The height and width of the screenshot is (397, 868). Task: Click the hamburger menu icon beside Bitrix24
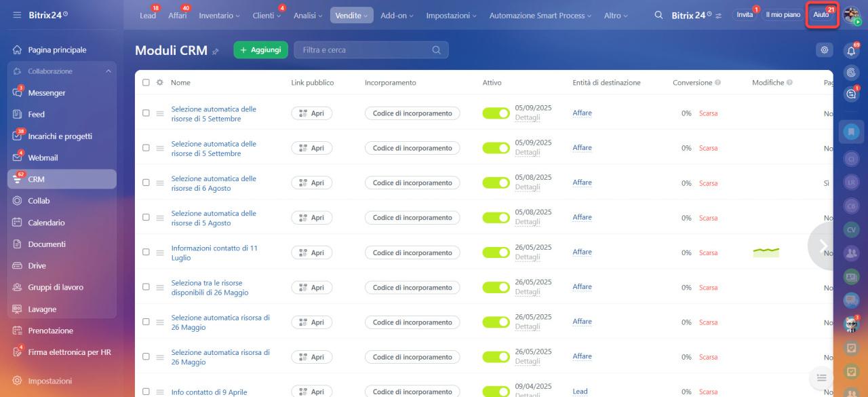[x=17, y=15]
